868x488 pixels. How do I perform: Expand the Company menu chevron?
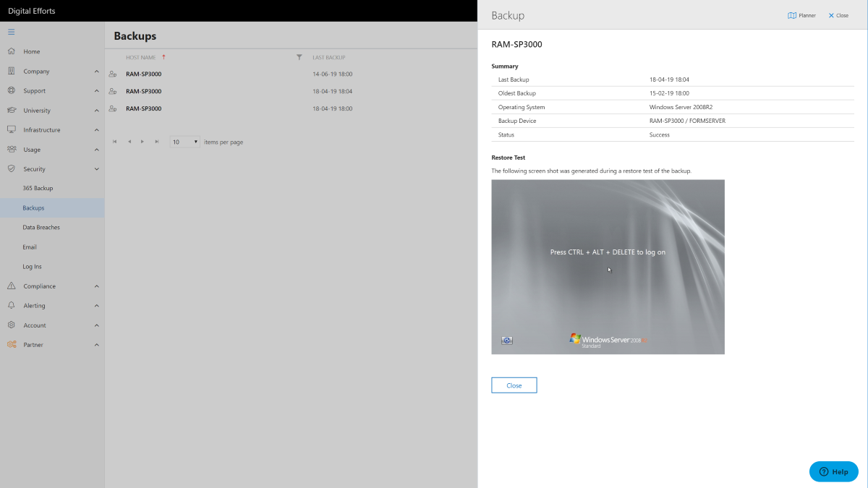tap(97, 71)
